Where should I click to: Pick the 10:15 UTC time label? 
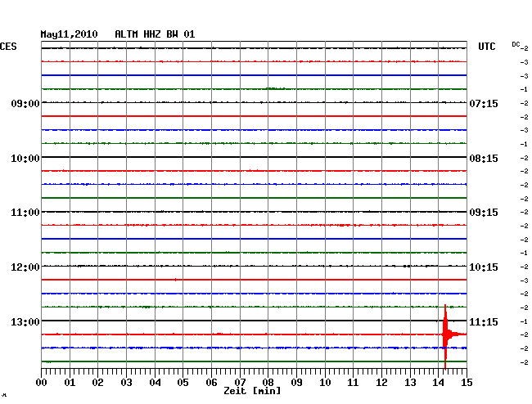484,267
